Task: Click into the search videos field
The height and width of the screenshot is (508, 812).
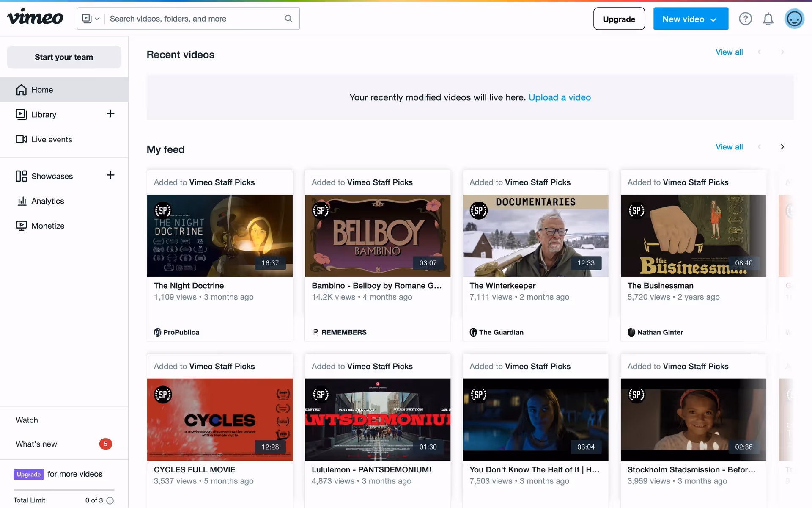Action: coord(195,19)
